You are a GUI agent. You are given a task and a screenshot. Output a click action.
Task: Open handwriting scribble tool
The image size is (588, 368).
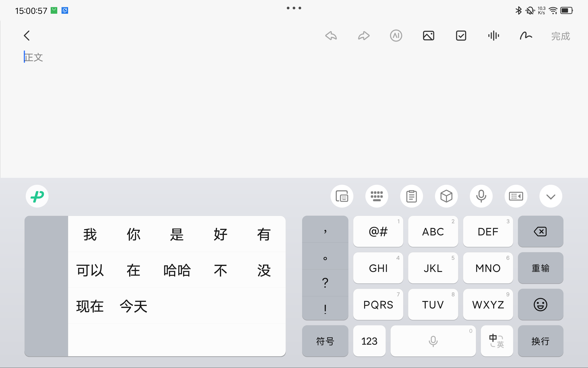[526, 36]
